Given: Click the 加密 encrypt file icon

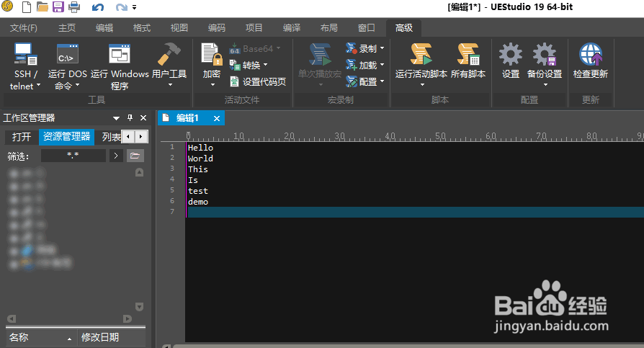Looking at the screenshot, I should tap(212, 54).
